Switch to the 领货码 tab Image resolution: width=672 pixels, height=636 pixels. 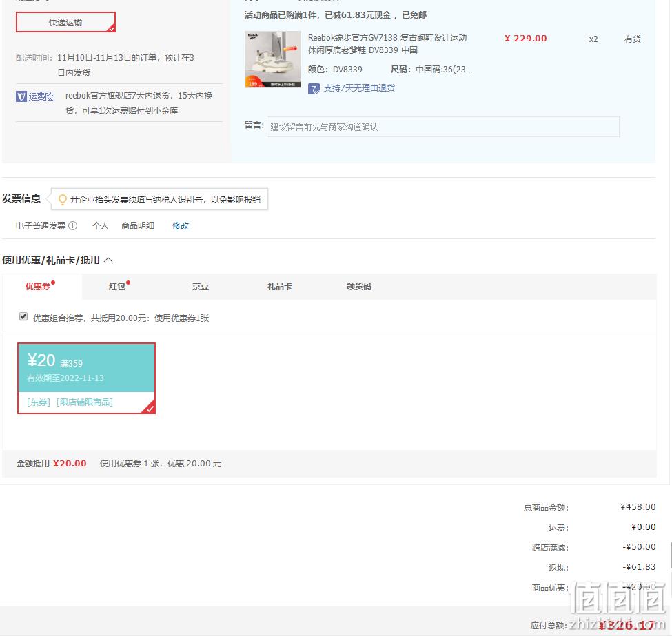pos(358,286)
